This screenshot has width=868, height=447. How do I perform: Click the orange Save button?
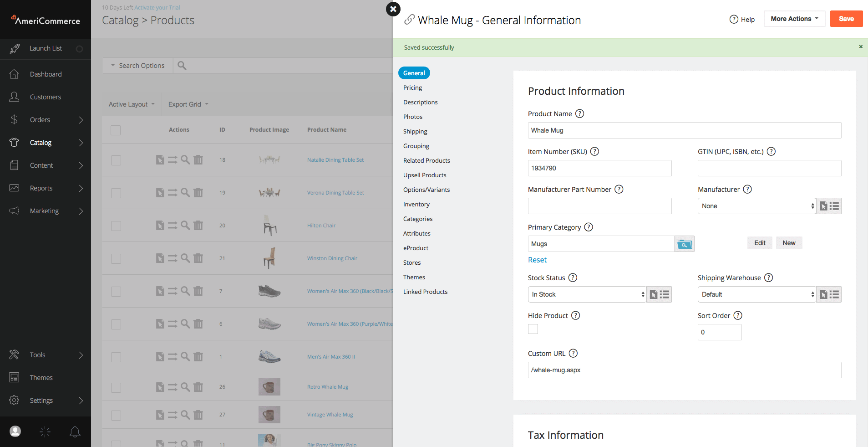point(846,19)
